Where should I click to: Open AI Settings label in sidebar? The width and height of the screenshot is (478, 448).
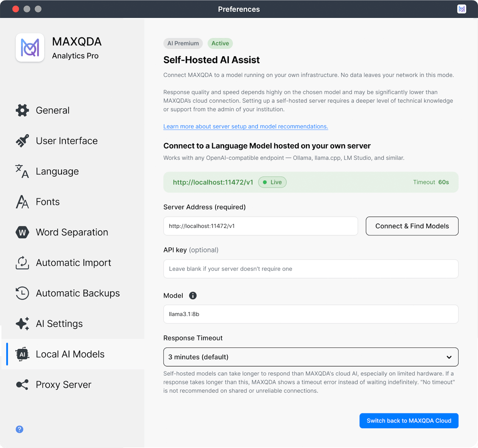click(59, 323)
